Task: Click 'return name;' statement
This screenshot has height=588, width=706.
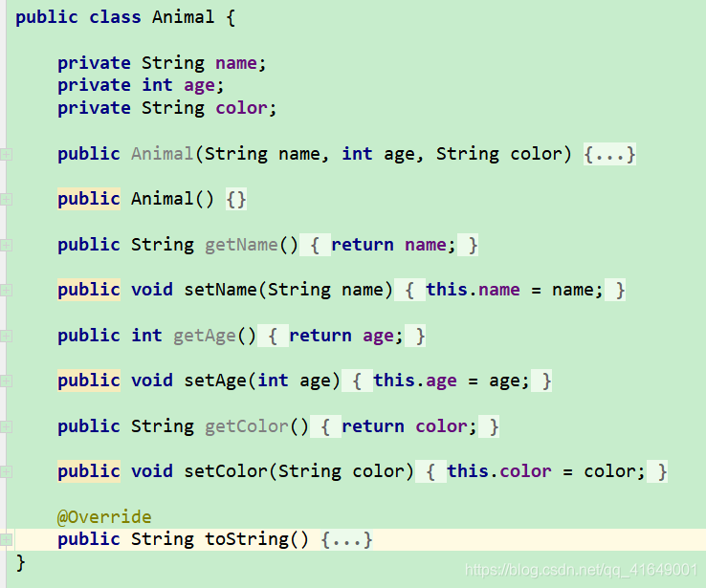Action: [x=393, y=245]
